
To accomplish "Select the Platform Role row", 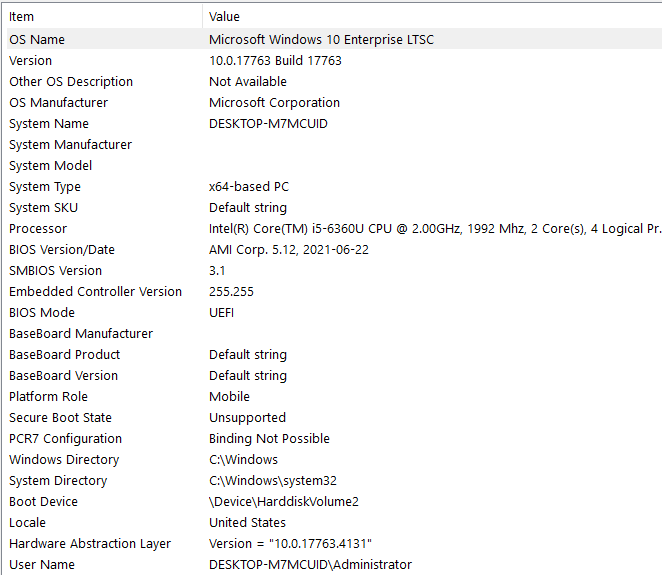I will point(48,397).
